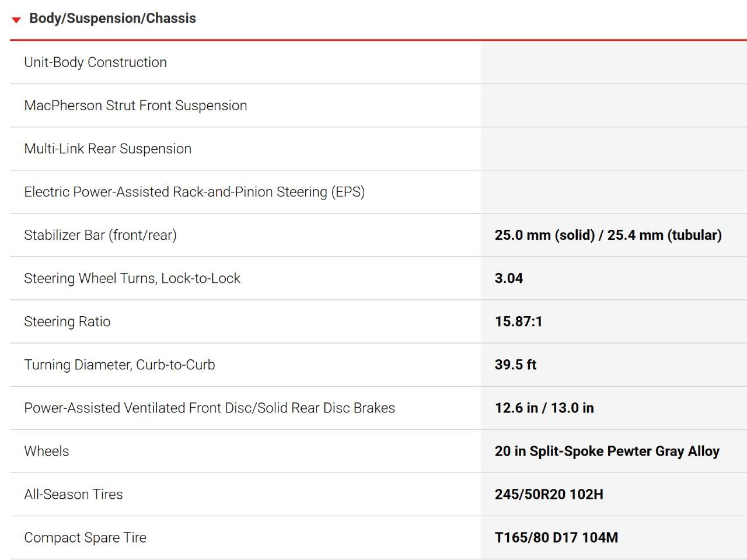
Task: Select the 12.6 in / 13.0 in value
Action: pos(544,408)
